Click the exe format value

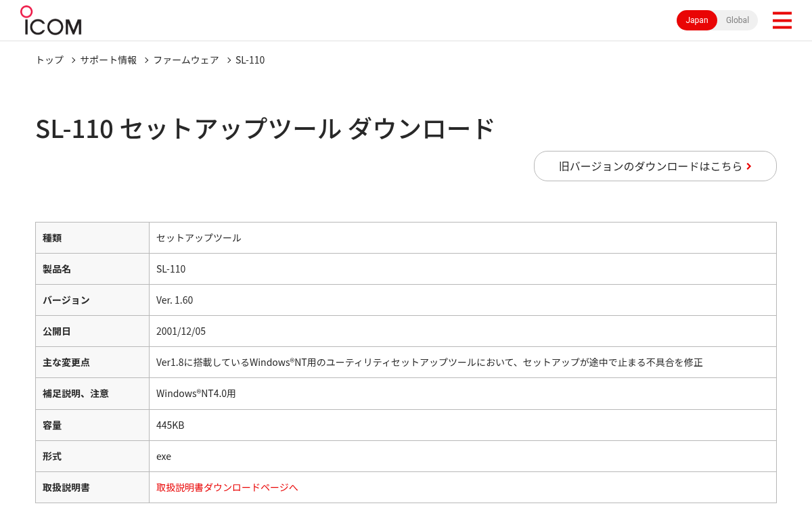point(164,456)
